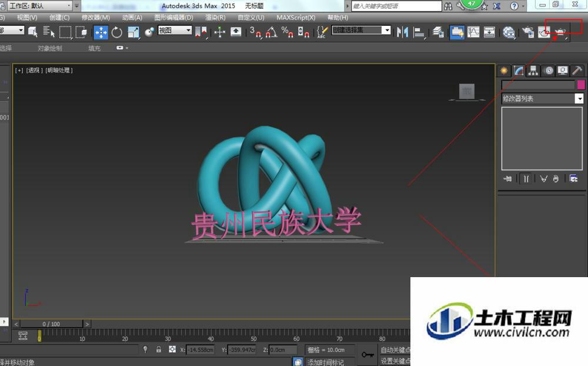588x366 pixels.
Task: Open the 帮助(H) menu
Action: 338,17
